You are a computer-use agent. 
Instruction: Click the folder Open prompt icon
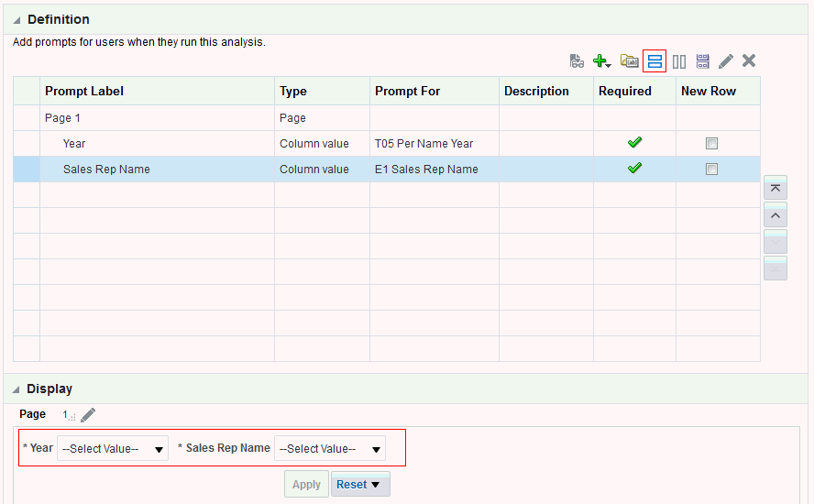click(629, 61)
